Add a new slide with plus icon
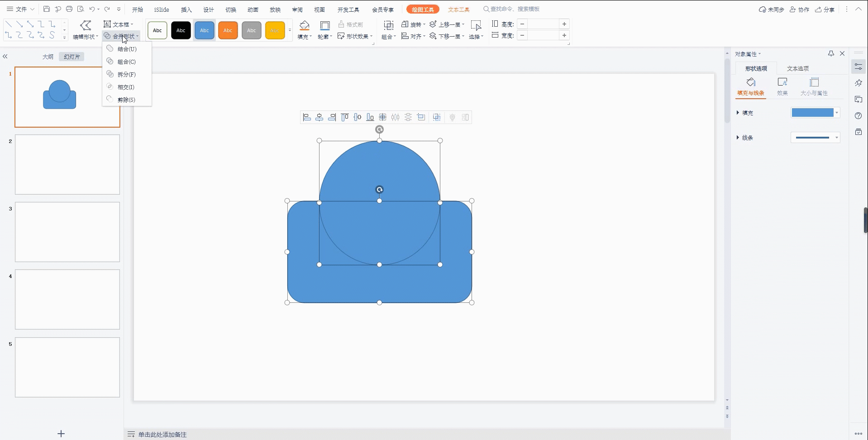Image resolution: width=868 pixels, height=440 pixels. tap(61, 434)
